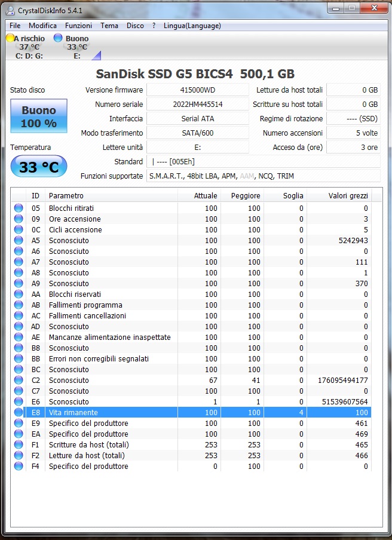This screenshot has height=540, width=392.
Task: Click status orb of row AD
Action: (x=19, y=326)
